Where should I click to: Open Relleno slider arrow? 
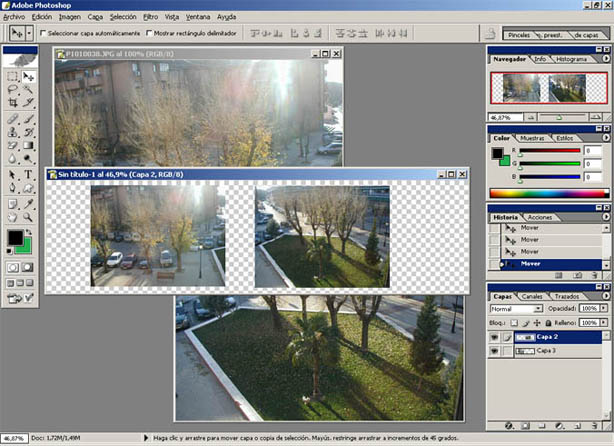pos(603,323)
